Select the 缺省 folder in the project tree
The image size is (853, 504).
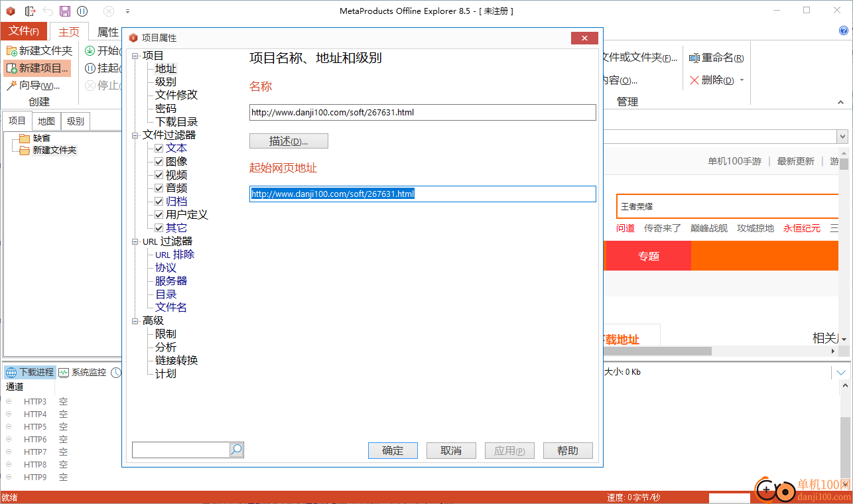point(34,138)
